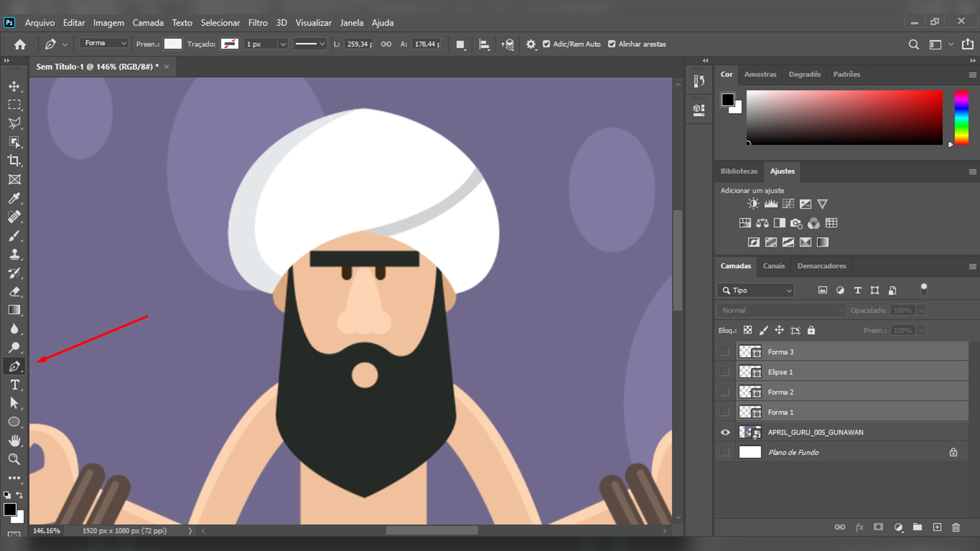The width and height of the screenshot is (980, 551).
Task: Toggle the layer filter on/off switch
Action: coord(923,289)
